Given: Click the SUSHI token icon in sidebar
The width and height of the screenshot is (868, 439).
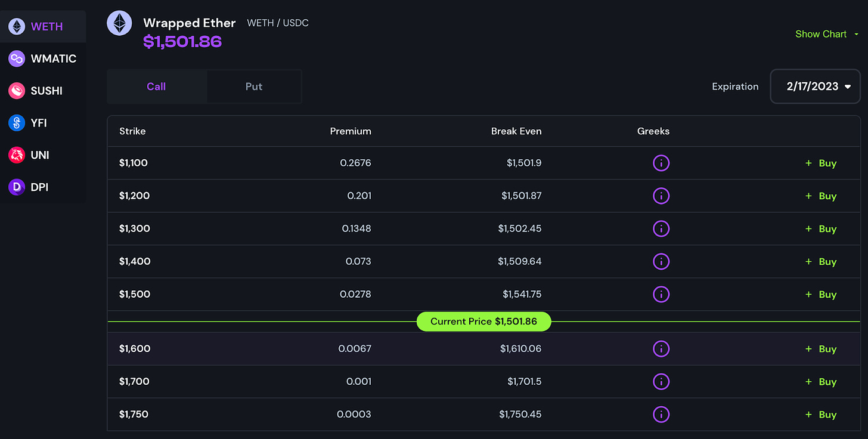Looking at the screenshot, I should point(17,91).
